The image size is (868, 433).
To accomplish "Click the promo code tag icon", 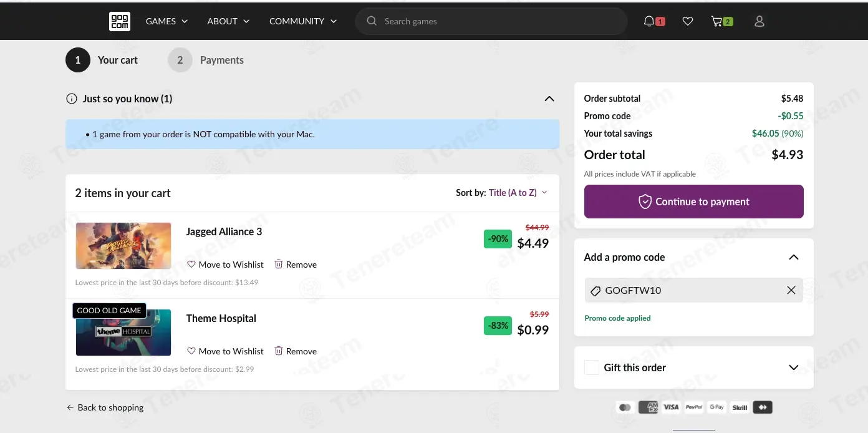I will click(596, 291).
